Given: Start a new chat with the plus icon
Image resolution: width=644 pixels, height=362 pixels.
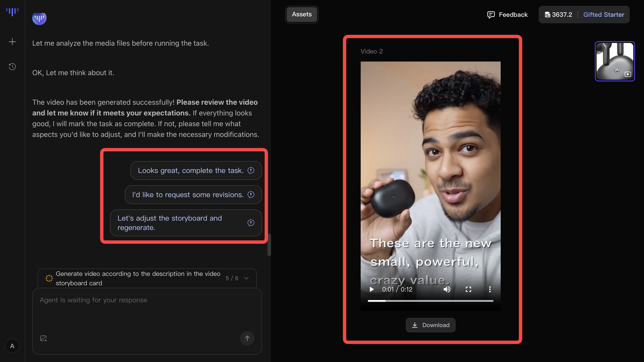Looking at the screenshot, I should pos(12,42).
